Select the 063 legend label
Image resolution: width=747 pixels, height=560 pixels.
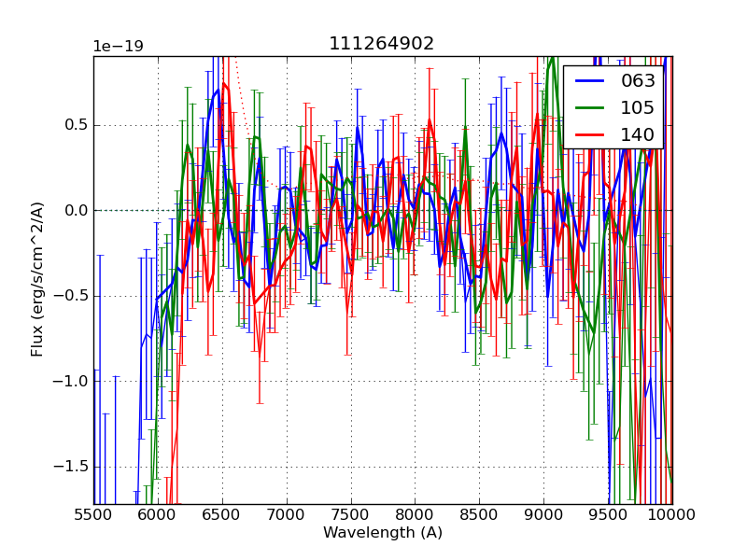(638, 80)
